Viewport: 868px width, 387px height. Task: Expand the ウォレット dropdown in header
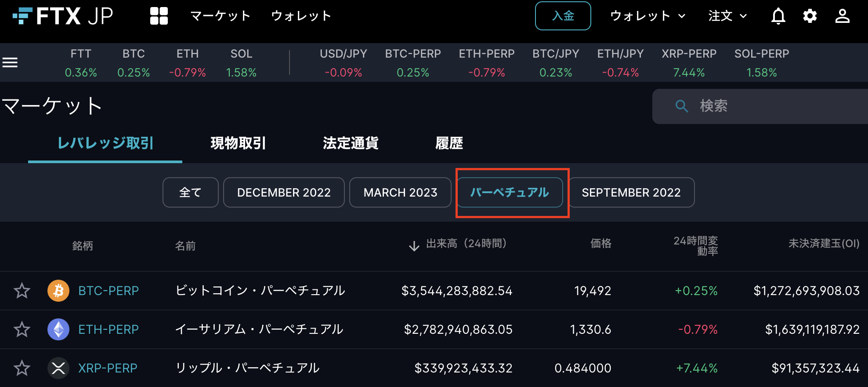click(648, 16)
